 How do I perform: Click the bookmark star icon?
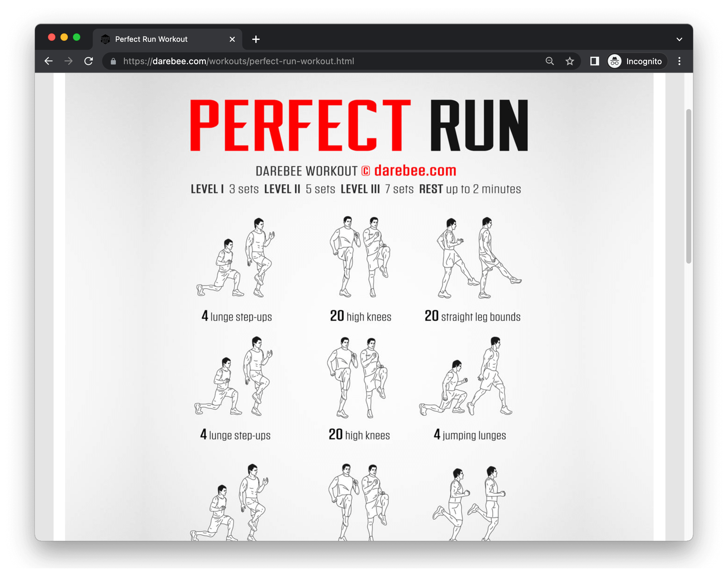pyautogui.click(x=569, y=61)
